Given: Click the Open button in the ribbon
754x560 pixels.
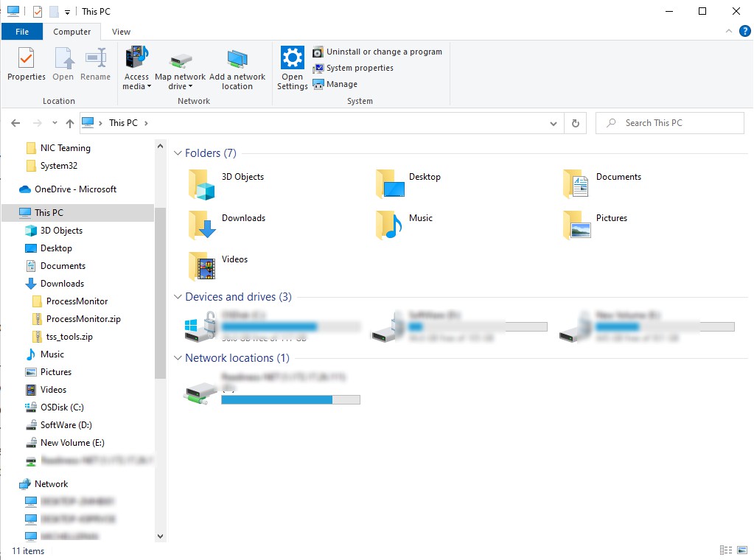Looking at the screenshot, I should pos(63,65).
